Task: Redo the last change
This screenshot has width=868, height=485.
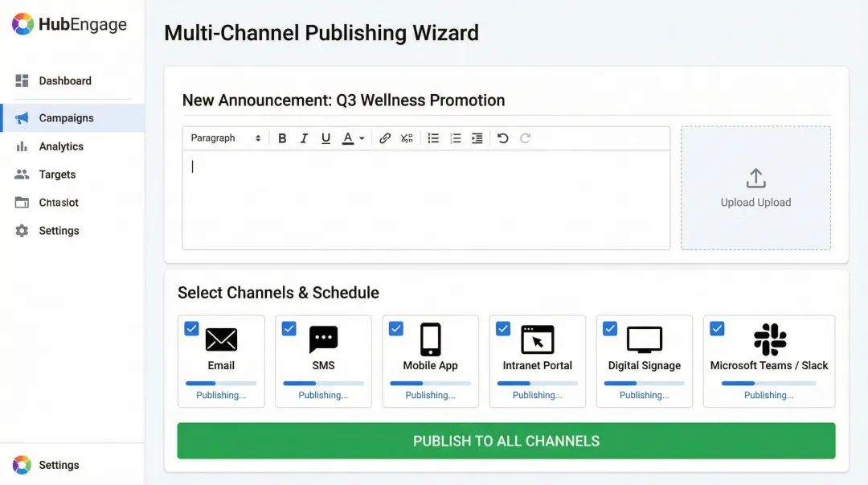Action: pyautogui.click(x=524, y=138)
